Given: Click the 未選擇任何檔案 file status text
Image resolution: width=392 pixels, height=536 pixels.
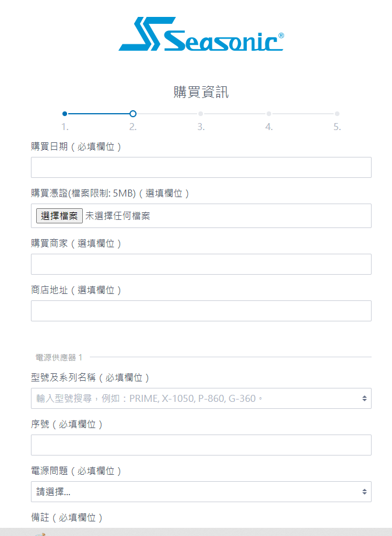Looking at the screenshot, I should pos(118,216).
